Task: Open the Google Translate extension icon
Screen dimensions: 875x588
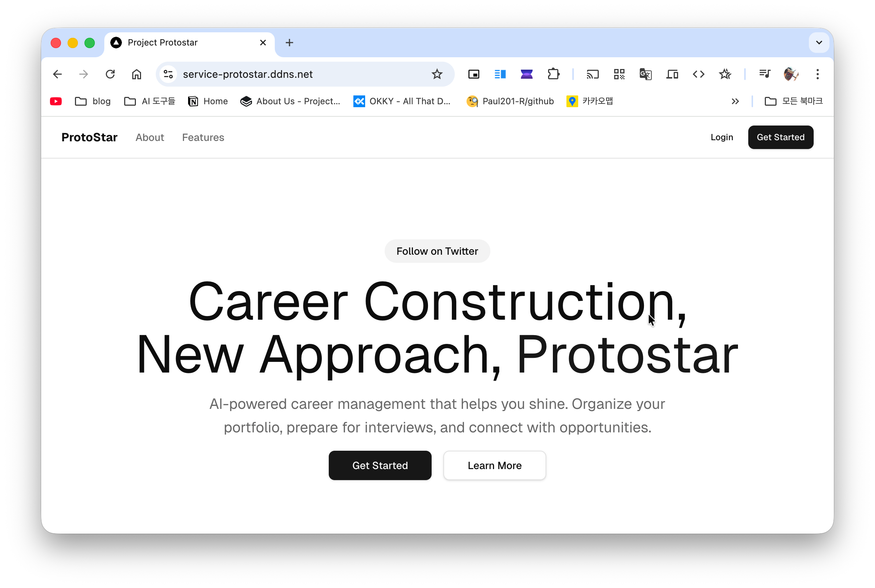Action: click(645, 74)
